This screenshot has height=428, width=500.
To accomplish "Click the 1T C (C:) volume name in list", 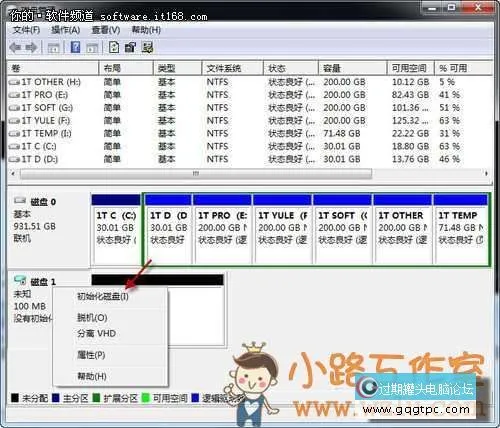I will coord(39,146).
